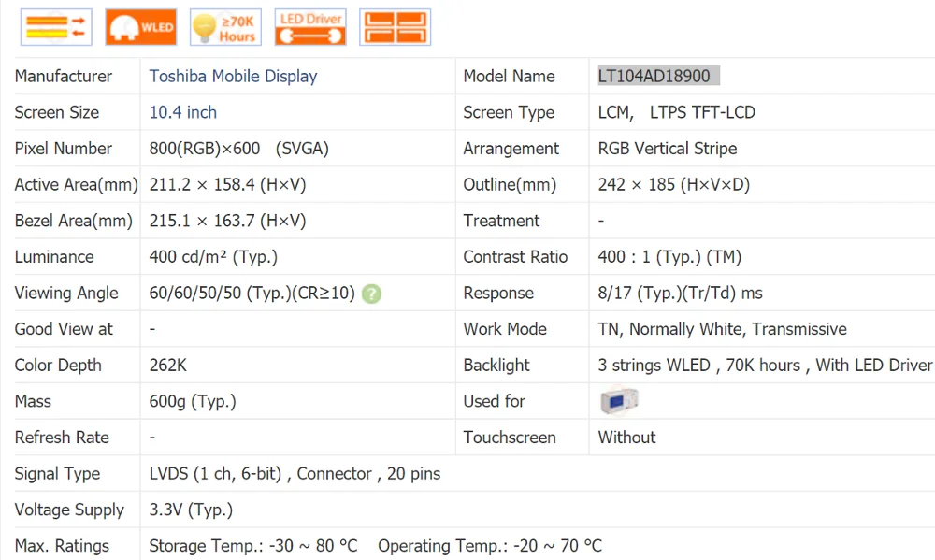
Task: Click the orange WLED backlight icon
Action: [141, 27]
